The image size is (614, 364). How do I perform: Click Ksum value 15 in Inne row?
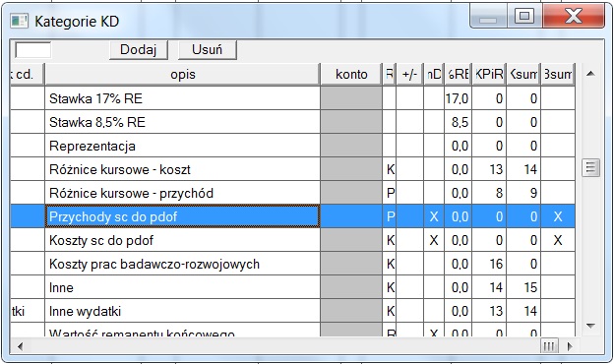(523, 287)
